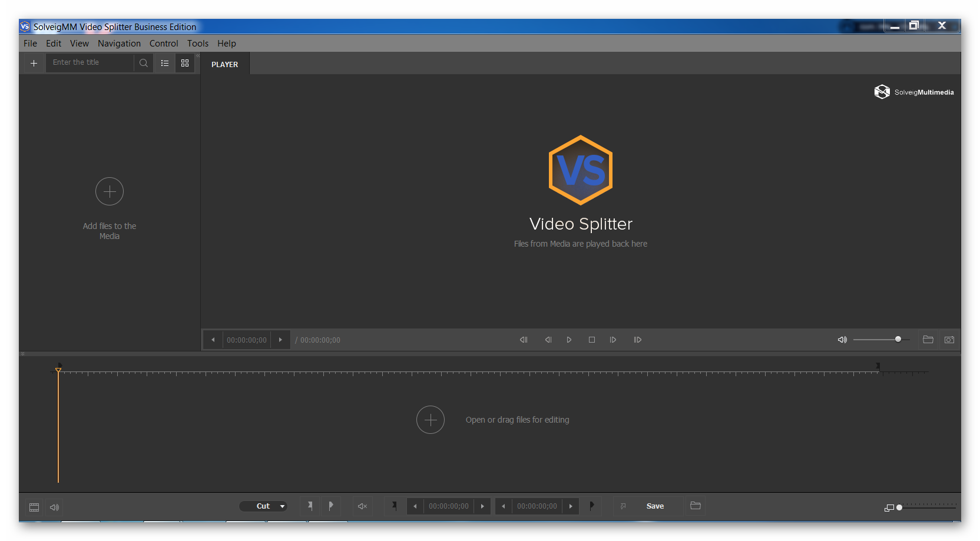Open the Tools menu

198,44
